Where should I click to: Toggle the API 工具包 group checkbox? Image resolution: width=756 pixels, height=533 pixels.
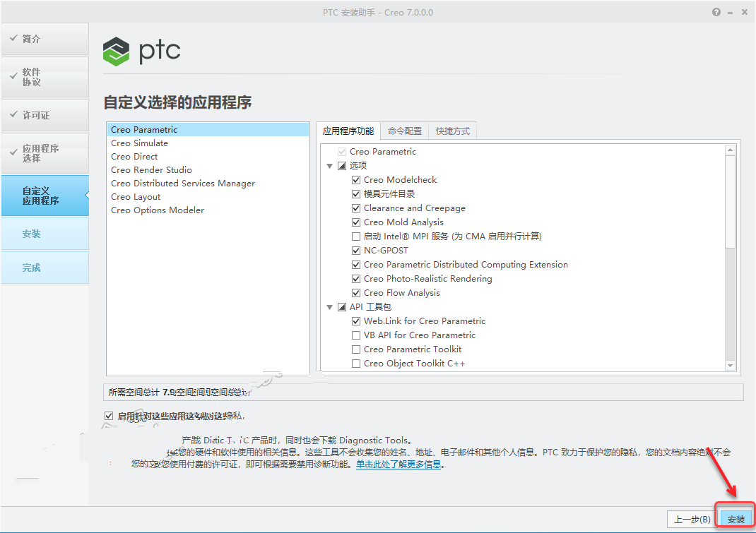tap(342, 307)
